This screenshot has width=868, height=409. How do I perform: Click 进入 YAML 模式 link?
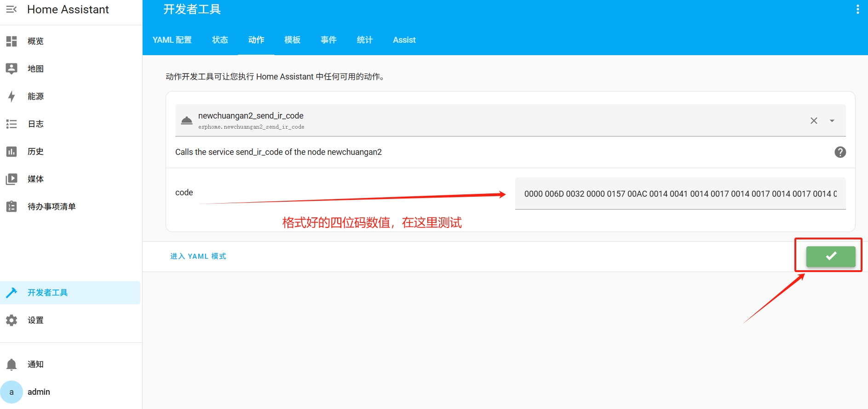click(198, 256)
